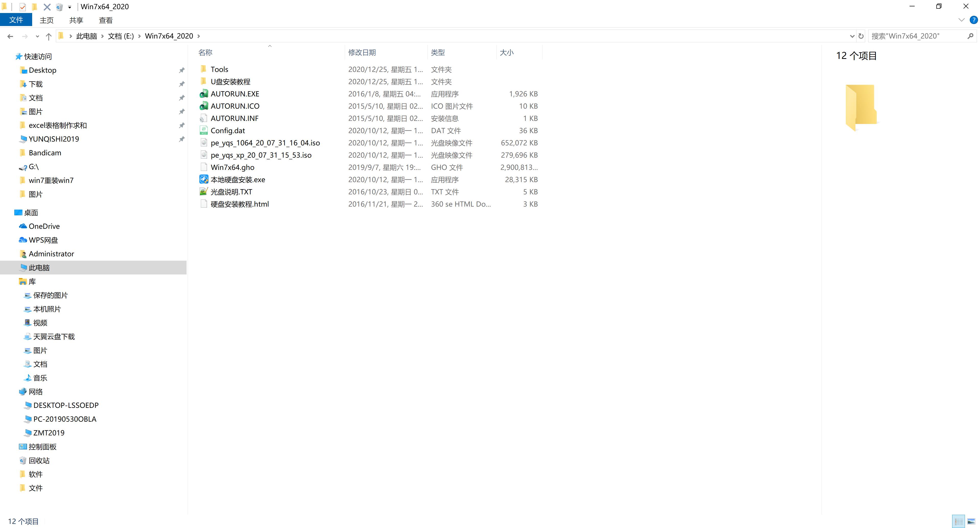980x528 pixels.
Task: Click AUTORUN.ICO image file
Action: [235, 106]
